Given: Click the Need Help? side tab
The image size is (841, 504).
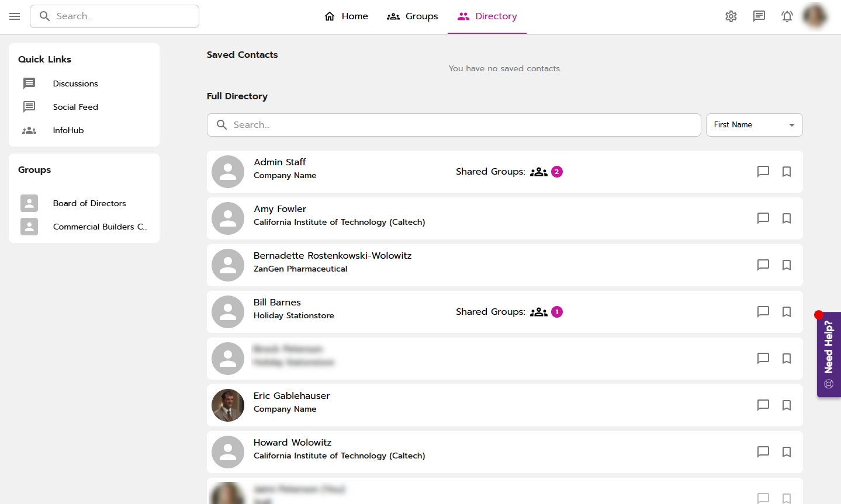Looking at the screenshot, I should [829, 354].
